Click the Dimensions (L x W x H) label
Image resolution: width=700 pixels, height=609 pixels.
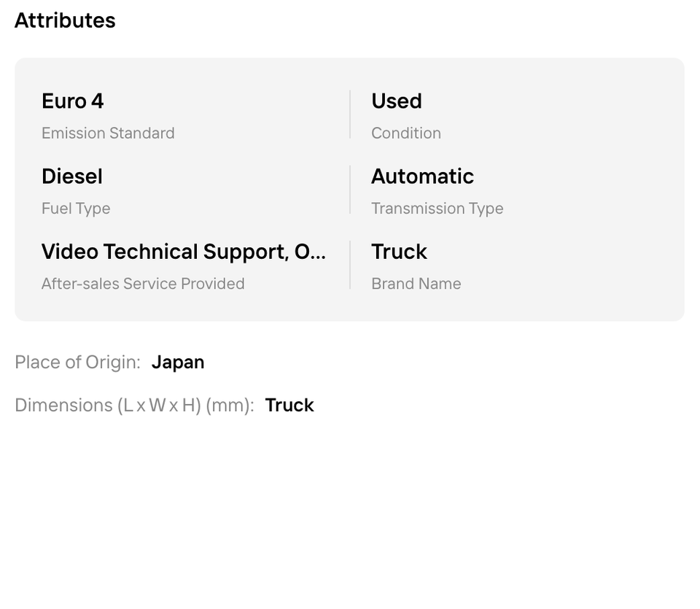click(134, 406)
